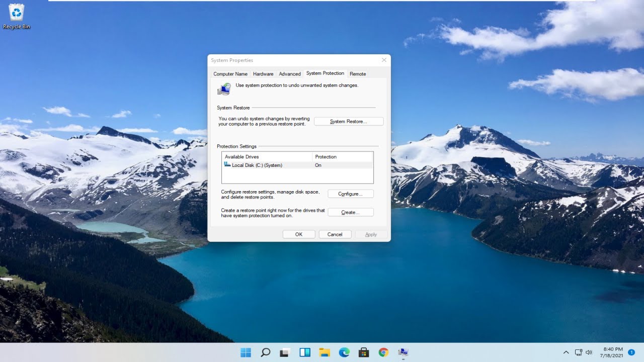This screenshot has width=644, height=362.
Task: Open taskbar Search magnifier
Action: coord(266,352)
